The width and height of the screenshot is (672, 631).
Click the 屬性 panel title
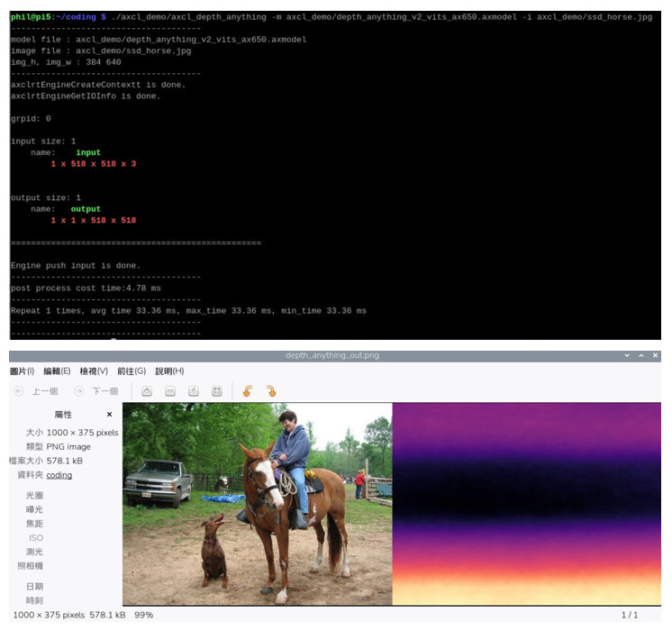point(63,415)
